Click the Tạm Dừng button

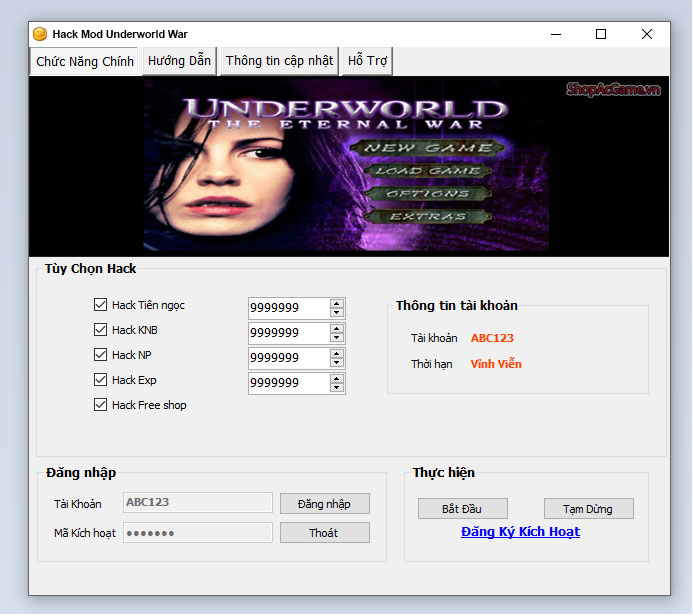click(589, 509)
